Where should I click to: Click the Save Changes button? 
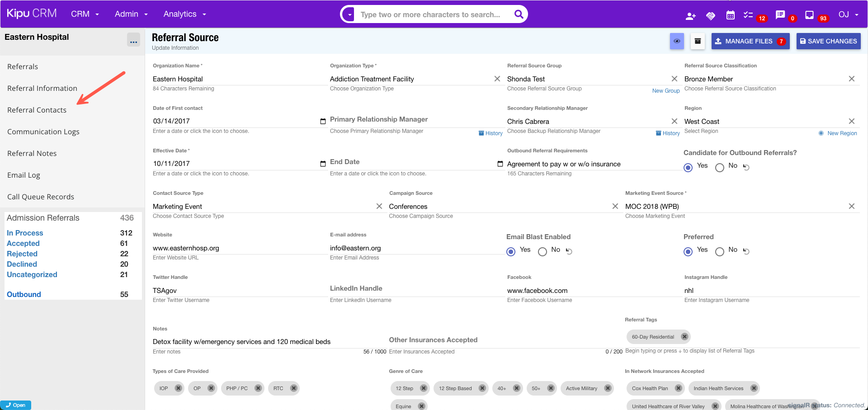click(828, 41)
